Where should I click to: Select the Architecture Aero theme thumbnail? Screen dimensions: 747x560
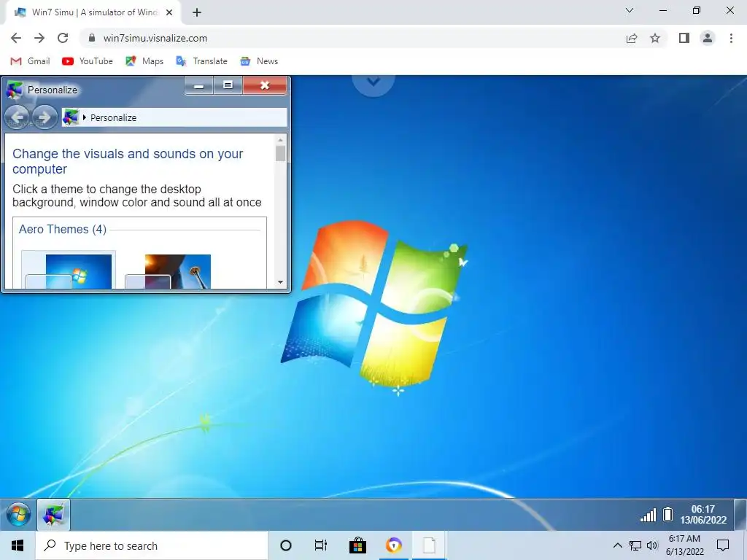[168, 271]
